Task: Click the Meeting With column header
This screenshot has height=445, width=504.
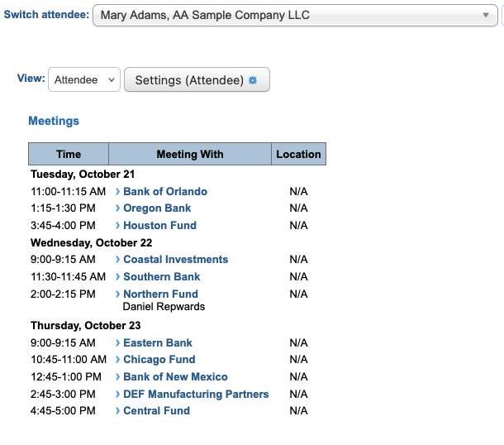Action: pyautogui.click(x=190, y=154)
